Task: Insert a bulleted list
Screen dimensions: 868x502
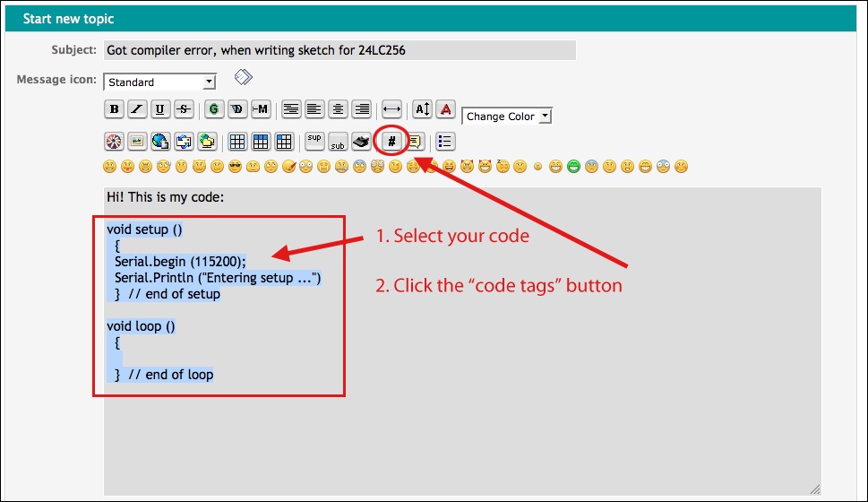Action: tap(445, 142)
